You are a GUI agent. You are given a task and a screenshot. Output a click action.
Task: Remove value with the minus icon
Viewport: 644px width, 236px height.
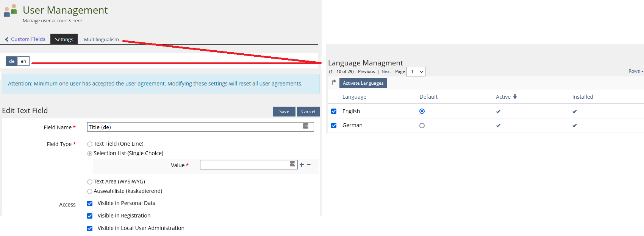[x=309, y=165]
